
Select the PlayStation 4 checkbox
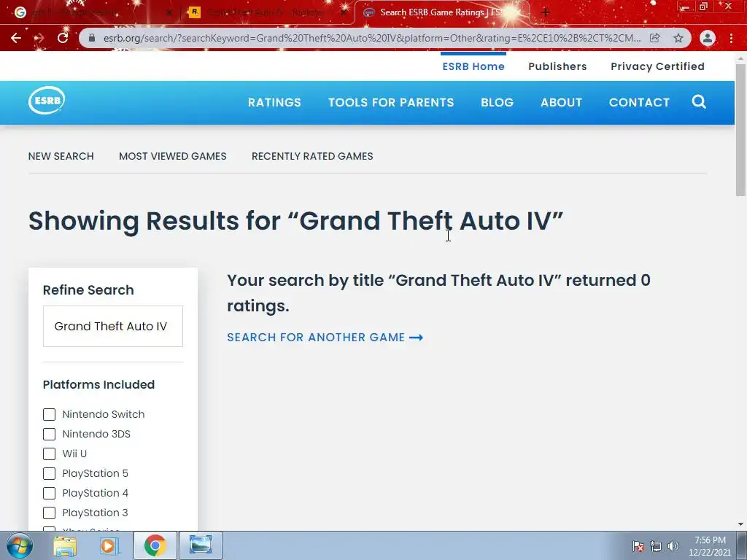tap(49, 493)
